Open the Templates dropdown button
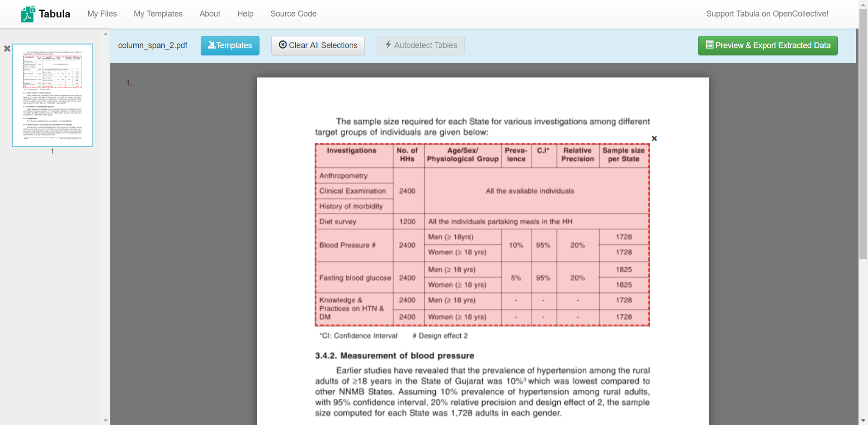The width and height of the screenshot is (868, 425). 230,46
